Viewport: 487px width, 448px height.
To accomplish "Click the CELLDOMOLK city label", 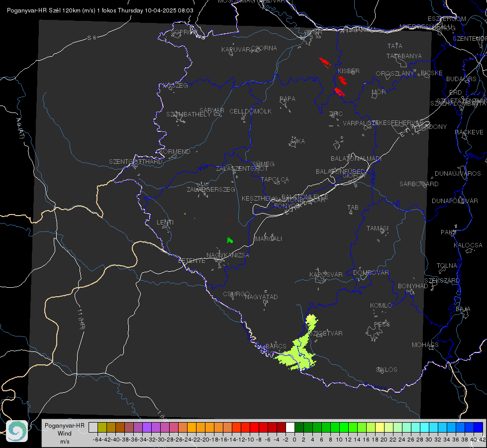I will [250, 112].
